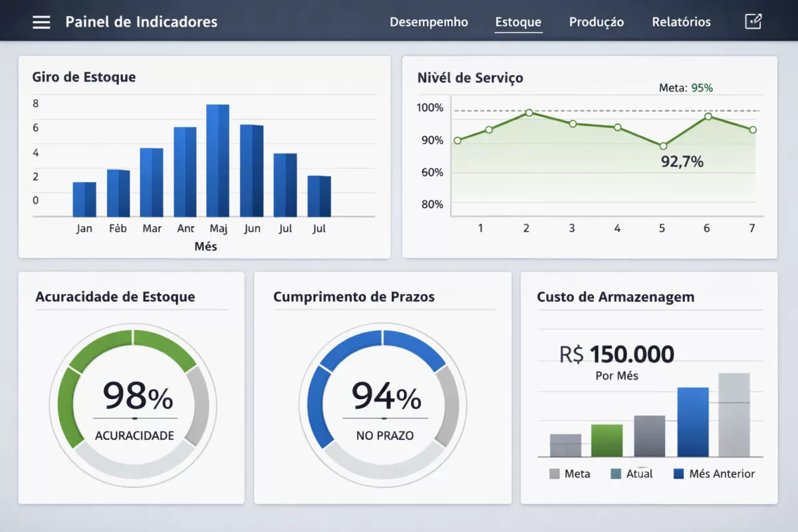Click the Cumprimento de Prazos card title
This screenshot has height=532, width=798.
click(354, 297)
